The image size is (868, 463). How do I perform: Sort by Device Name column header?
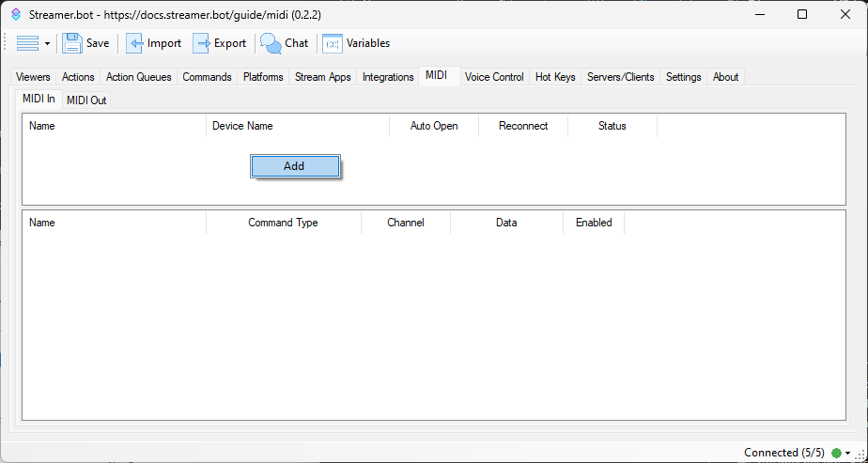(x=242, y=126)
